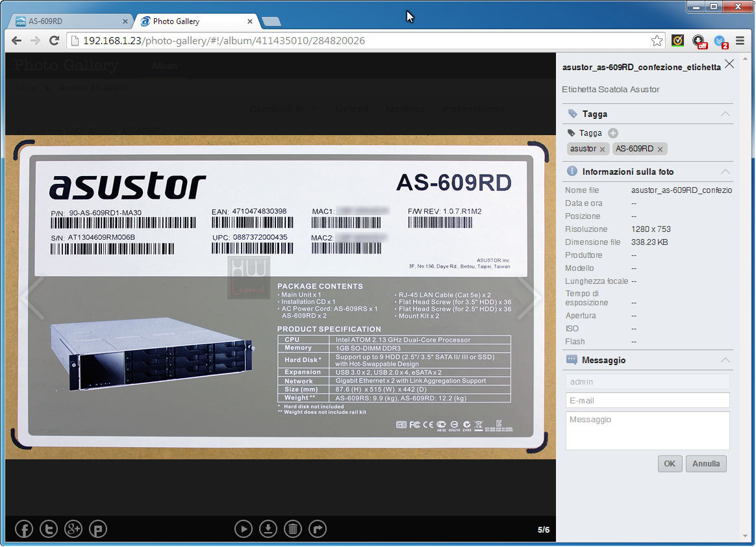
Task: Collapse the Messaggio section
Action: pos(725,360)
